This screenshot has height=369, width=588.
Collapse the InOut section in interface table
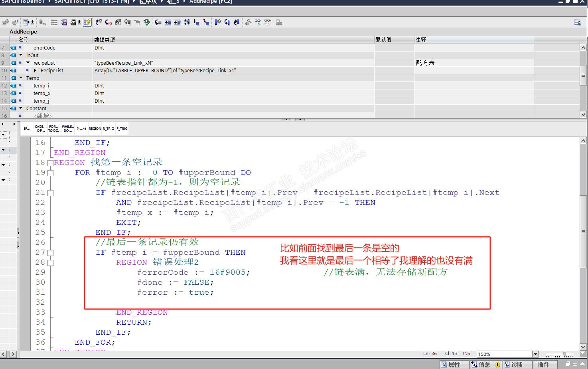click(x=21, y=55)
